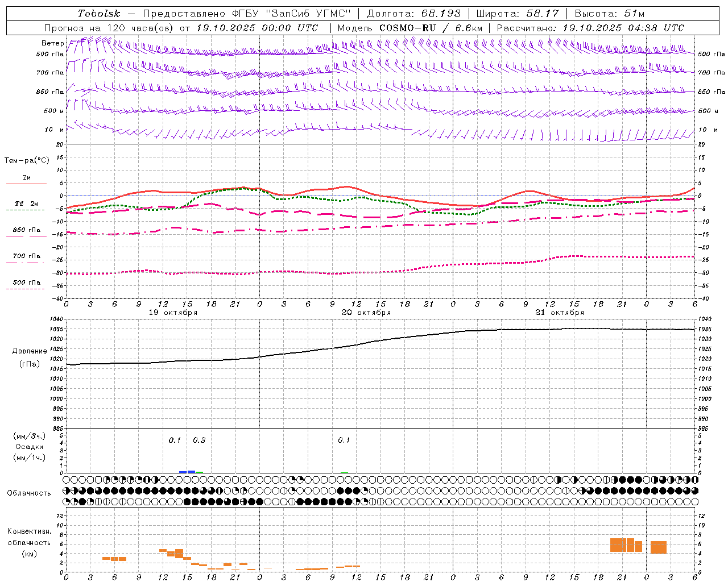Click the "Тем-ра(°C)" temperature panel label
Image resolution: width=728 pixels, height=582 pixels.
coord(27,161)
